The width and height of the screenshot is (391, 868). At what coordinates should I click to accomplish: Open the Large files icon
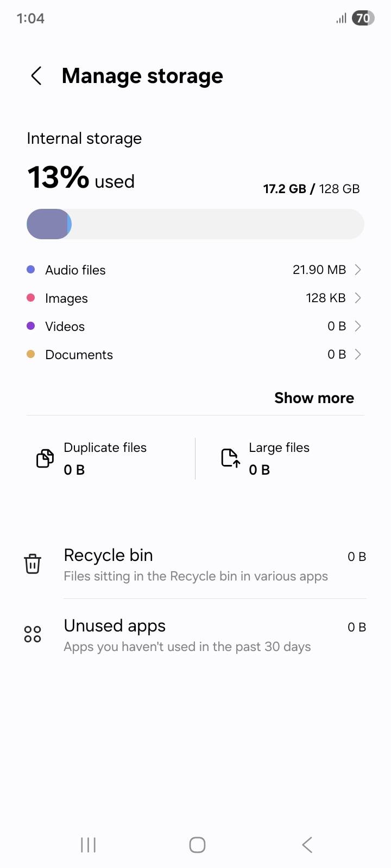pos(230,458)
